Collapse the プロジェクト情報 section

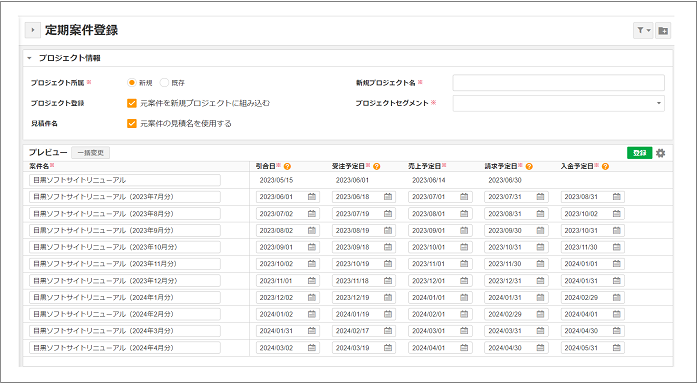coord(29,58)
